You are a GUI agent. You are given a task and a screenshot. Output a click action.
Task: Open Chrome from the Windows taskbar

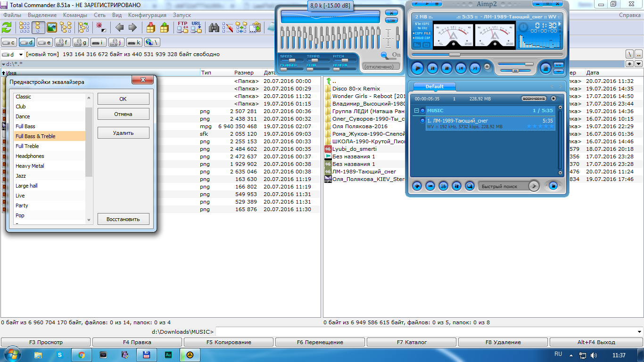pos(82,355)
